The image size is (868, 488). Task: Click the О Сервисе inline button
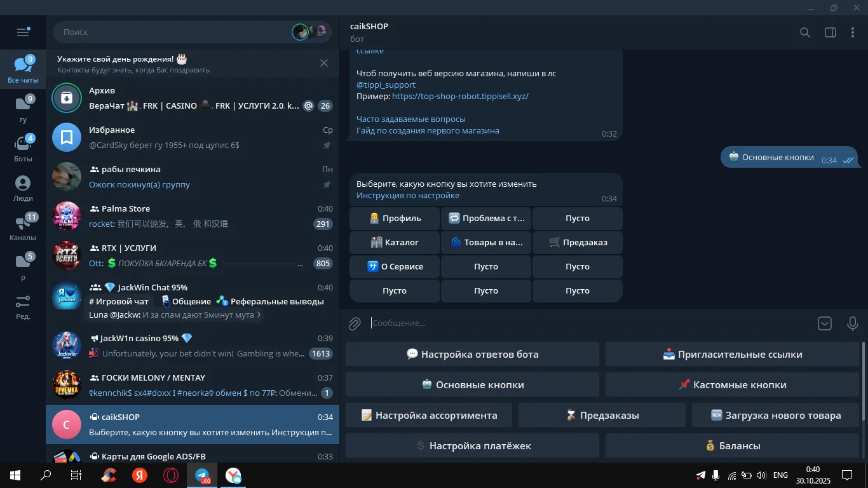395,266
